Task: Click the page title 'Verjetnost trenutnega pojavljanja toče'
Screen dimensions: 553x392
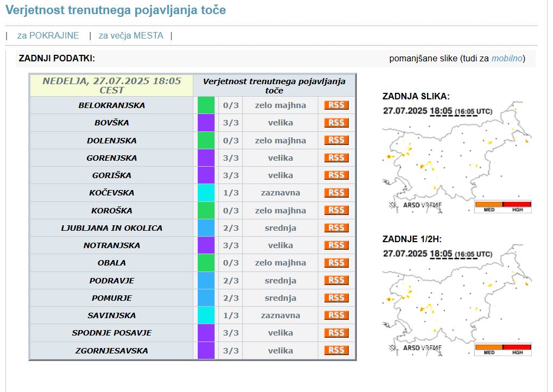Action: click(116, 10)
